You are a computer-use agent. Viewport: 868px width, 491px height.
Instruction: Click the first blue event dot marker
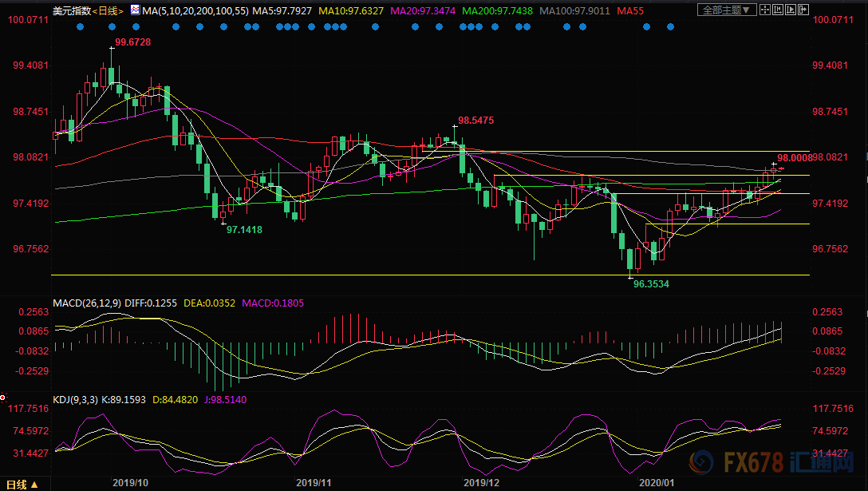click(x=81, y=26)
